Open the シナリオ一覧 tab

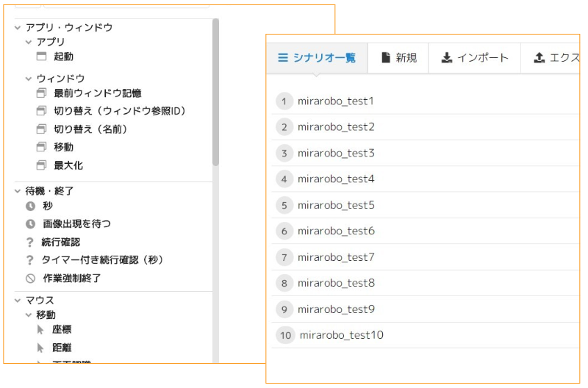(x=317, y=58)
